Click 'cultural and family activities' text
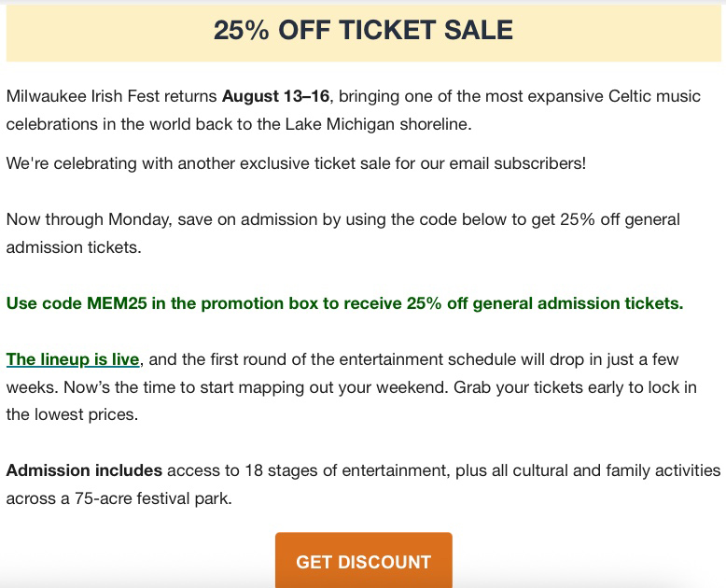The image size is (726, 588). point(616,470)
